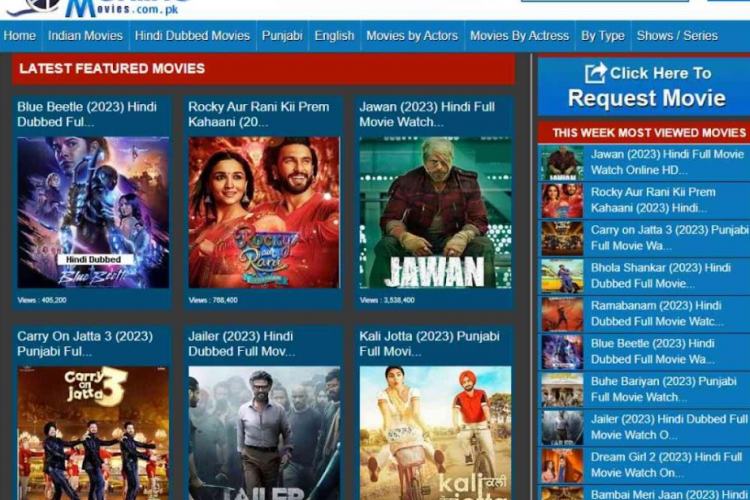
Task: Open Blue Beetle (2023) featured title link
Action: click(x=87, y=114)
